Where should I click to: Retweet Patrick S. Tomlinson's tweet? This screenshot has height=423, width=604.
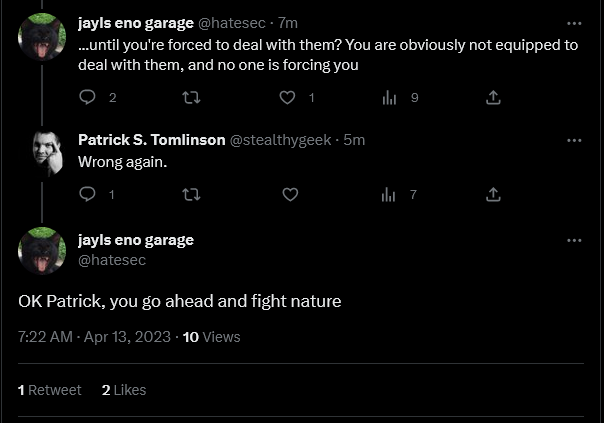tap(187, 194)
